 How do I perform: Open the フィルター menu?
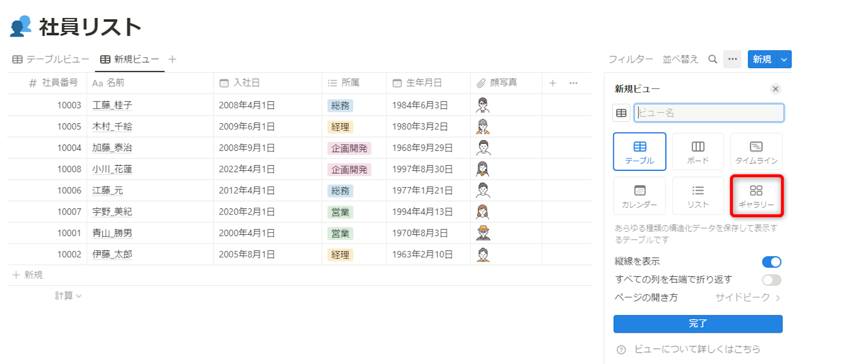(x=630, y=59)
